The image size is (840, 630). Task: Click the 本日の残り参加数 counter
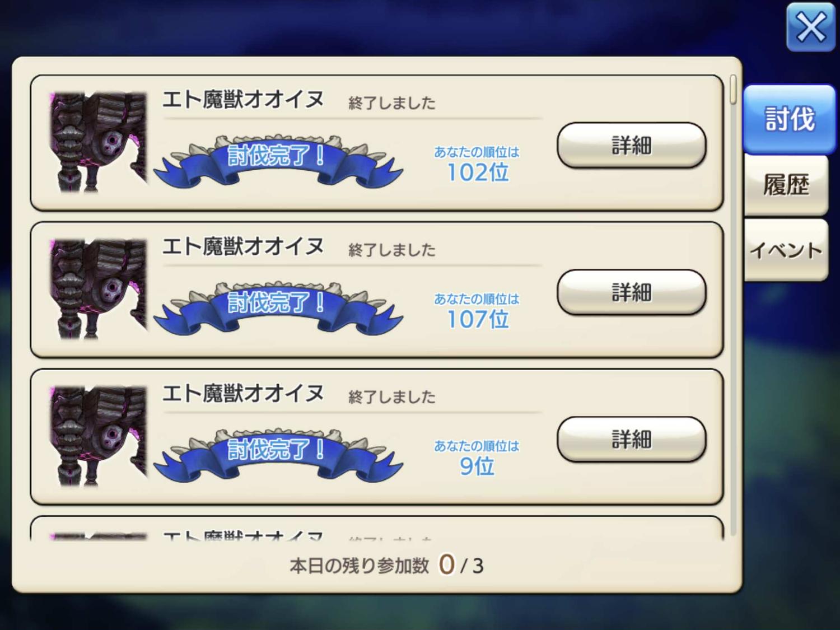tap(386, 565)
